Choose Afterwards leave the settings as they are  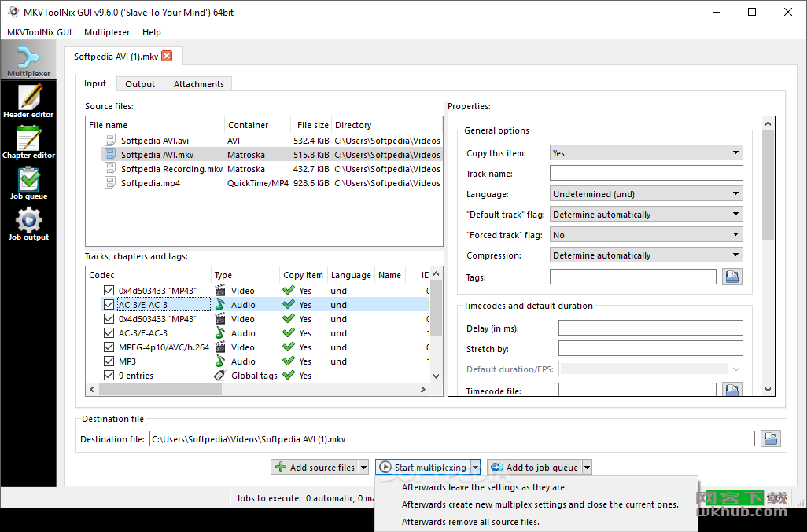pos(485,487)
